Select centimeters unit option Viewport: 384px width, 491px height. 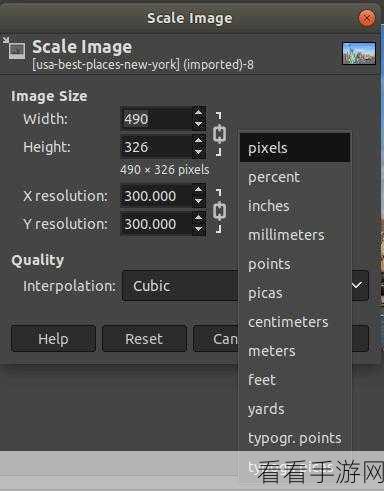click(x=295, y=322)
